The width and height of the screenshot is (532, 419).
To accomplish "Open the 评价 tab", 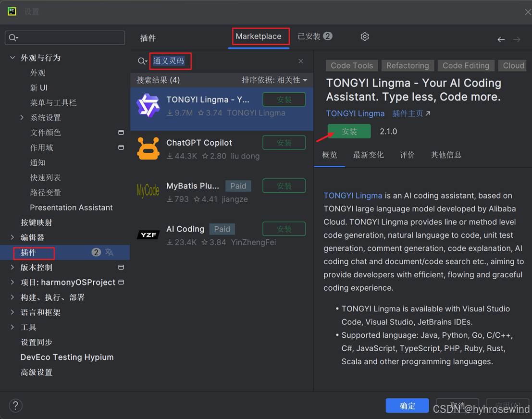I will tap(407, 155).
